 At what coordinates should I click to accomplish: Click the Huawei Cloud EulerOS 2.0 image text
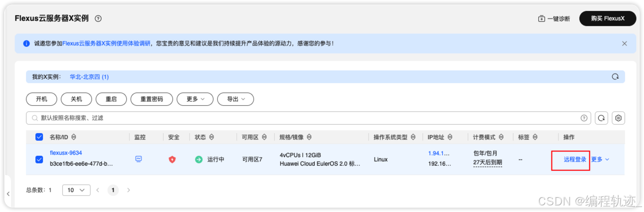(x=320, y=164)
